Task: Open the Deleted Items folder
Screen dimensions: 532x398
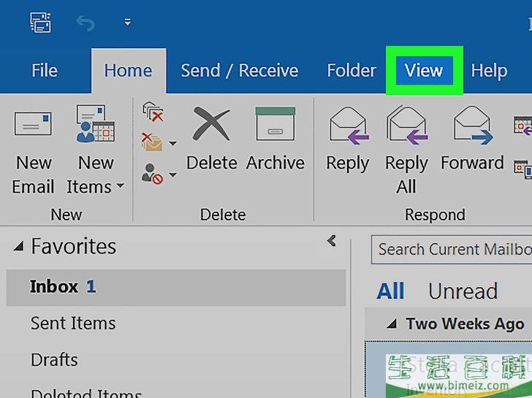Action: click(85, 394)
